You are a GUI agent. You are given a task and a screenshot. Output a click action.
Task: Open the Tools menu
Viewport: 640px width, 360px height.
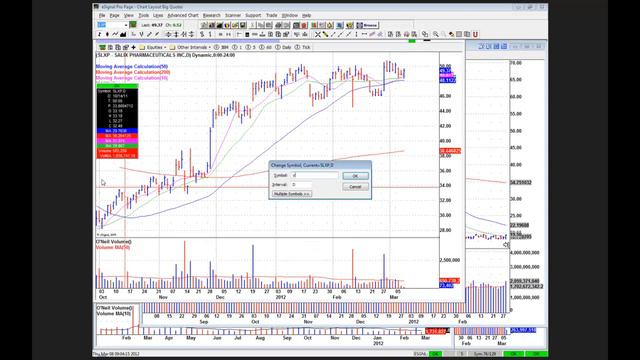(144, 16)
